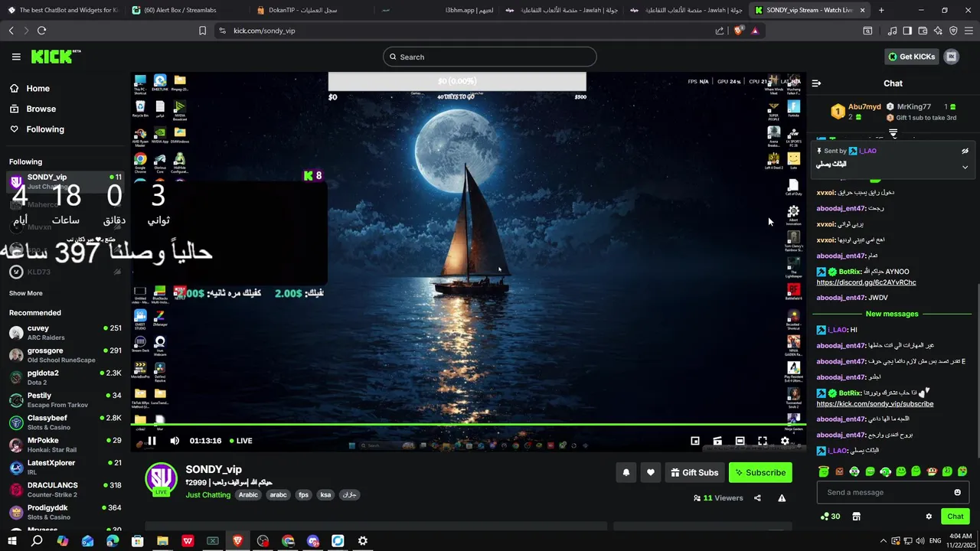Expand the pinned message chevron
Viewport: 980px width, 551px height.
[x=965, y=167]
